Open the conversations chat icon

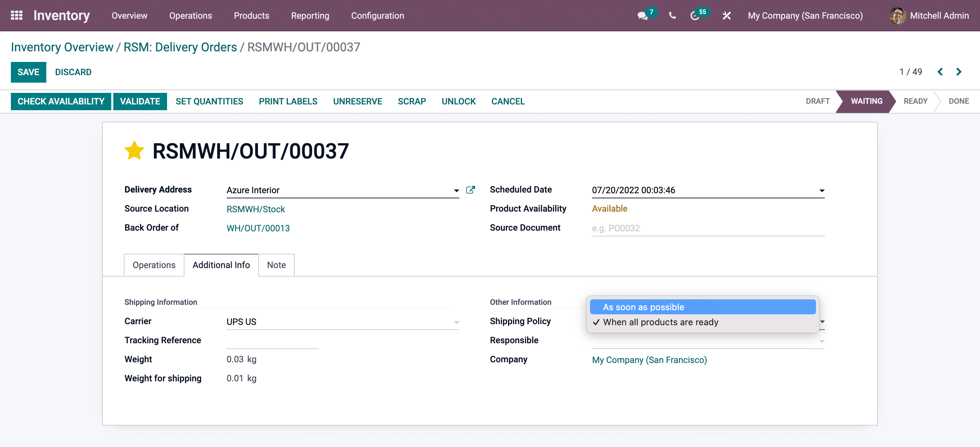[x=642, y=16]
